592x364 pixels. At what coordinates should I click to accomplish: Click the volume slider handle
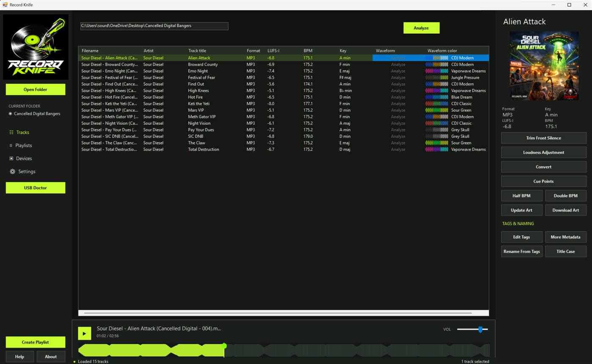[480, 329]
